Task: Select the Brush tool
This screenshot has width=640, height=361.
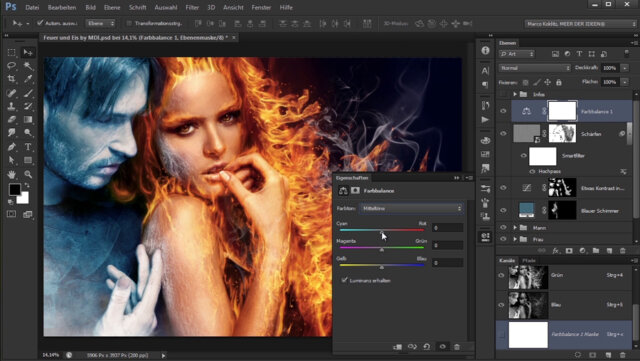Action: click(28, 93)
